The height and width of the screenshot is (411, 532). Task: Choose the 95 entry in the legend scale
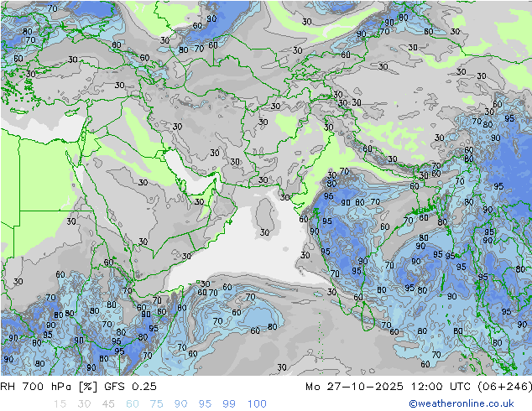click(205, 403)
